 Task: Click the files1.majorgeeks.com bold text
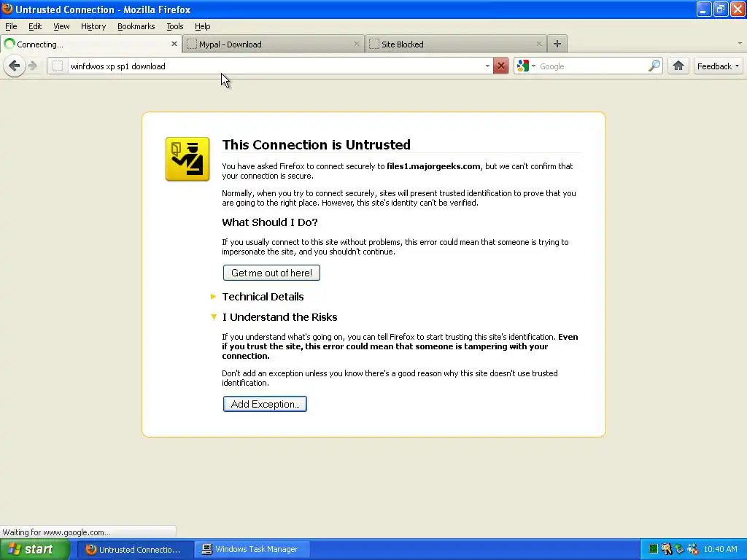(433, 166)
